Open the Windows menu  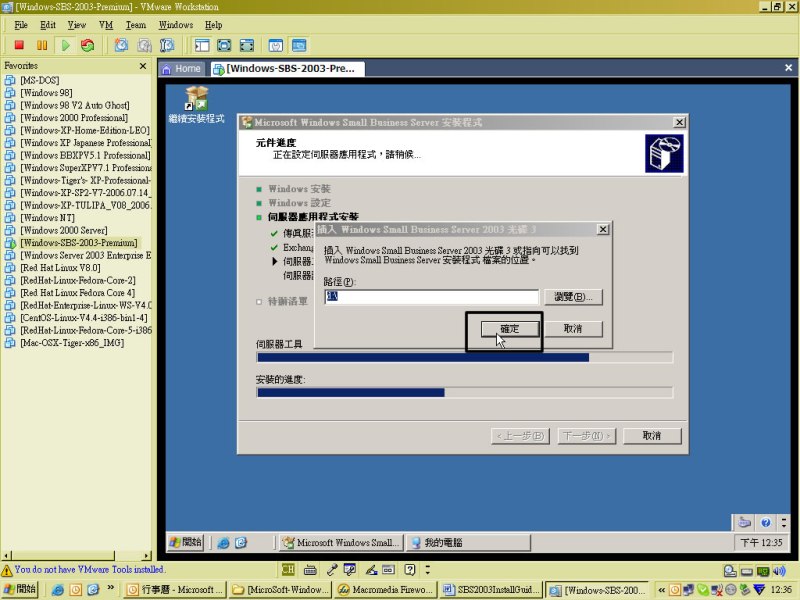point(176,25)
